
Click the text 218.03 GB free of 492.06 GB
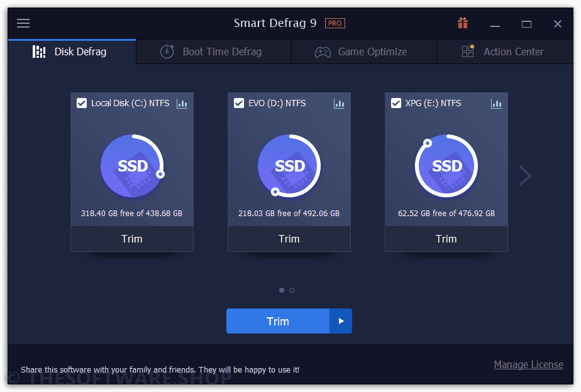tap(289, 213)
